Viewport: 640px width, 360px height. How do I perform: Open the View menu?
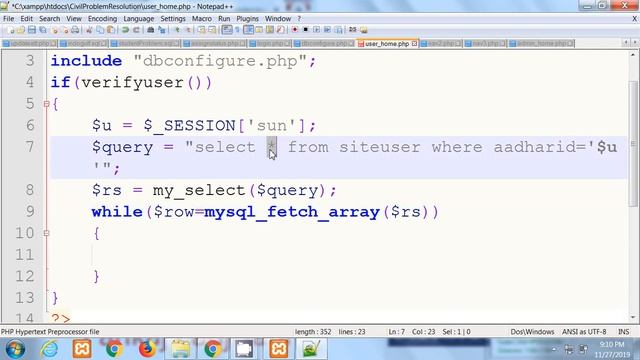(74, 19)
